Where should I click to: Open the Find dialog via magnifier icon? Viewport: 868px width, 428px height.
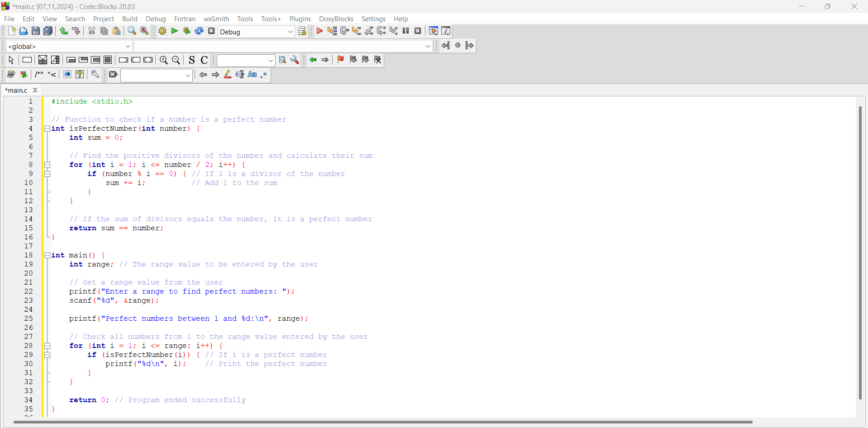pyautogui.click(x=131, y=31)
